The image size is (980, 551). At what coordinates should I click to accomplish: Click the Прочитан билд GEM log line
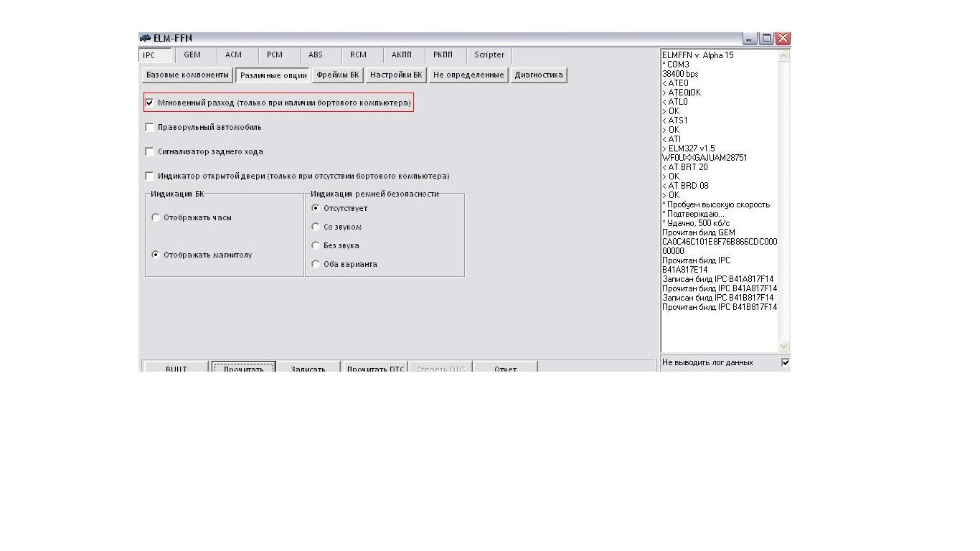coord(699,232)
